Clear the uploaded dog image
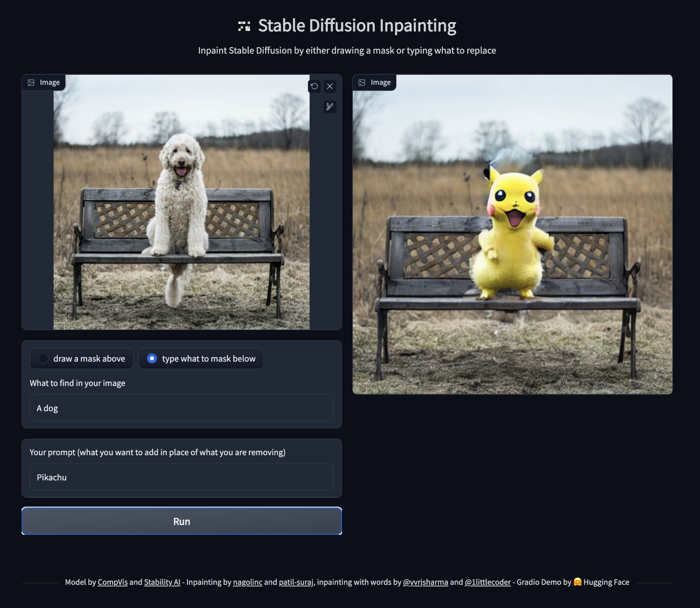The width and height of the screenshot is (700, 608). [x=330, y=86]
